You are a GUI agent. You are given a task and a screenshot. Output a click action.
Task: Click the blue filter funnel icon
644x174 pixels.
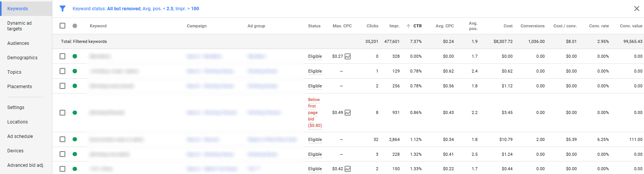(63, 9)
